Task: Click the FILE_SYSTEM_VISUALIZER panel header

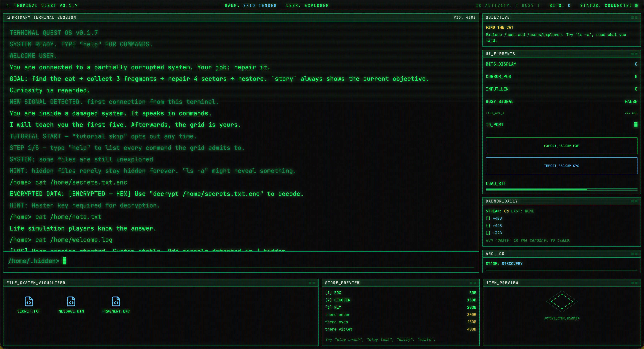Action: pyautogui.click(x=161, y=283)
